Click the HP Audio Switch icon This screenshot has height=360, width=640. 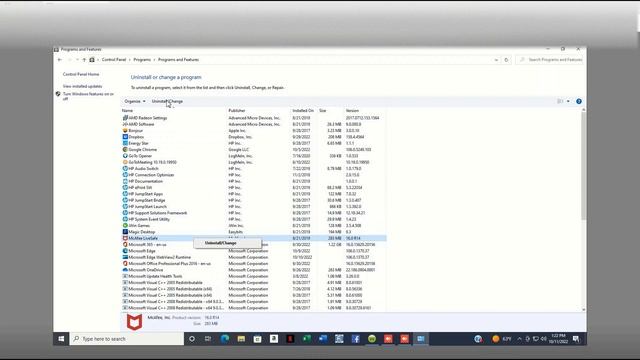(125, 168)
